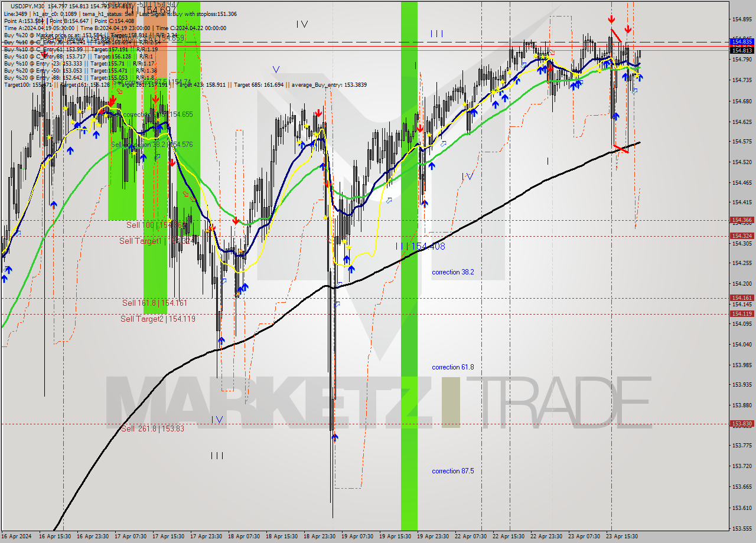This screenshot has width=756, height=543.
Task: Click the 153.985 price scale value
Action: click(x=742, y=364)
